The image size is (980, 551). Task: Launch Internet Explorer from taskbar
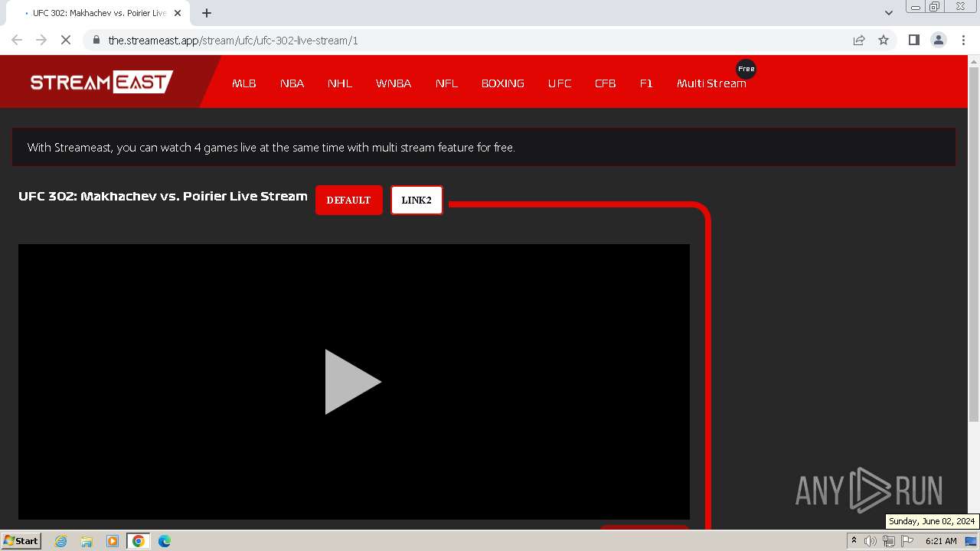[x=61, y=541]
